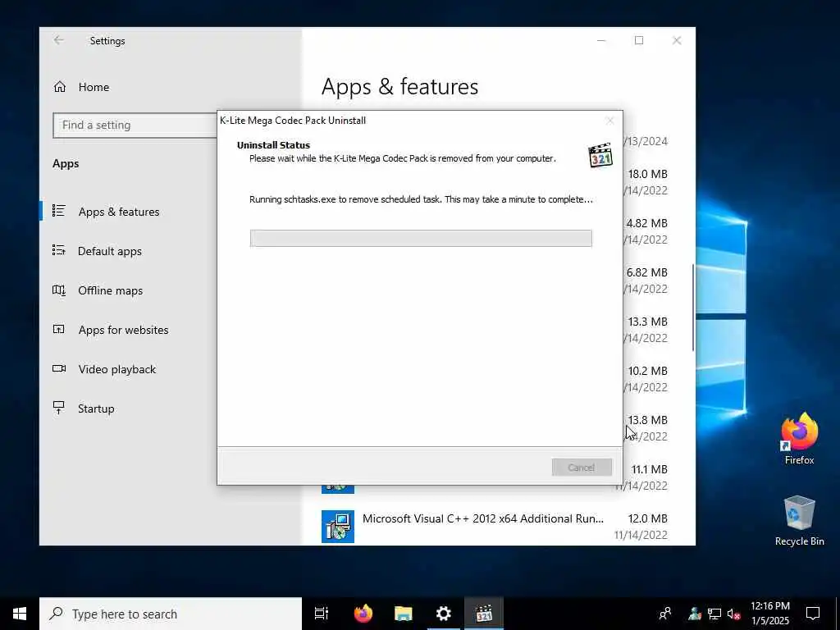Switch to K-Lite uninstaller taskbar icon

pos(484,614)
